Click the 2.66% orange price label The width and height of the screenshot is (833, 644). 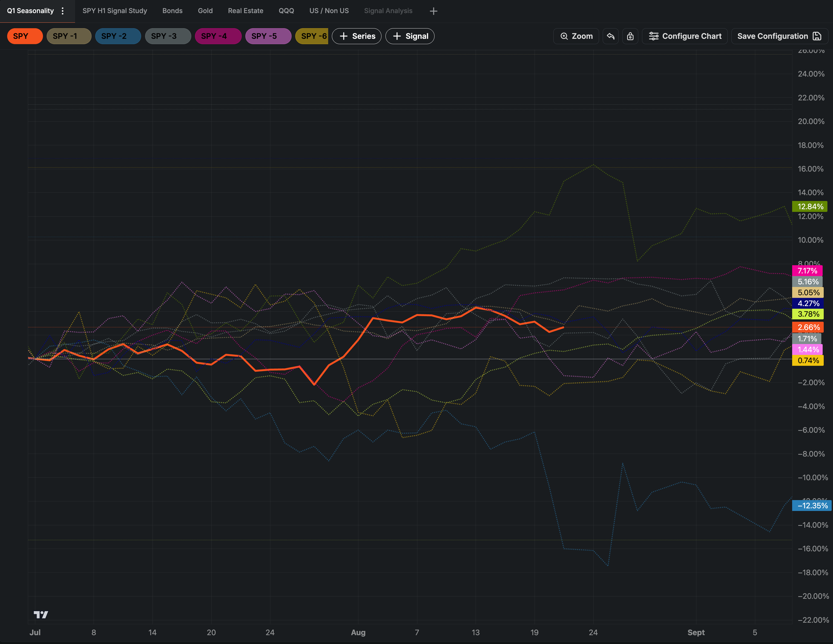(x=808, y=327)
